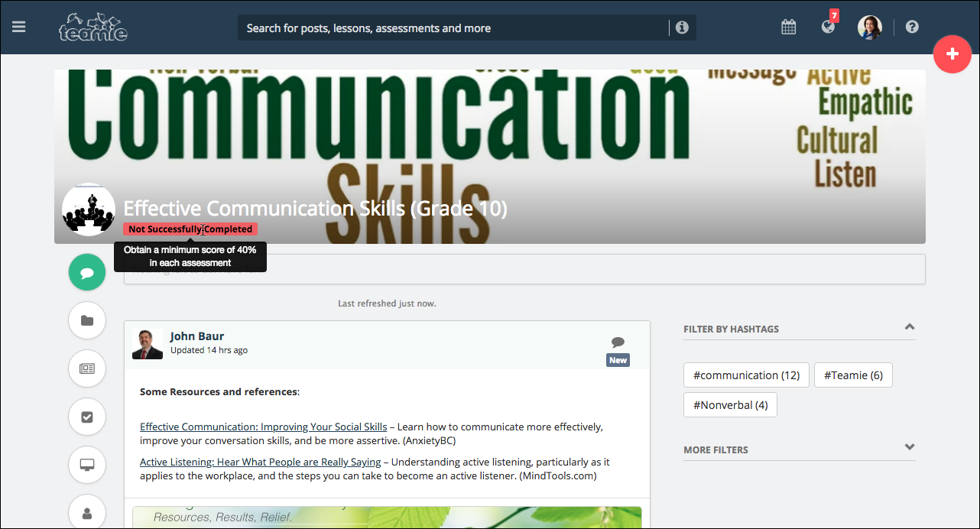Filter posts by #Nonverbal hashtag
This screenshot has width=980, height=529.
[x=730, y=405]
